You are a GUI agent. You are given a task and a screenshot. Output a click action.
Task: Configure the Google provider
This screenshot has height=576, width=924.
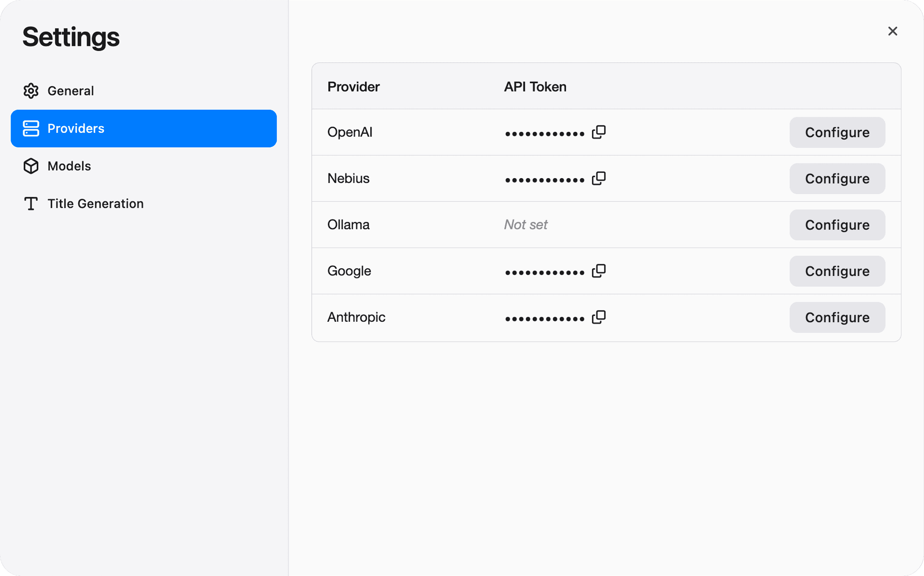(x=837, y=271)
